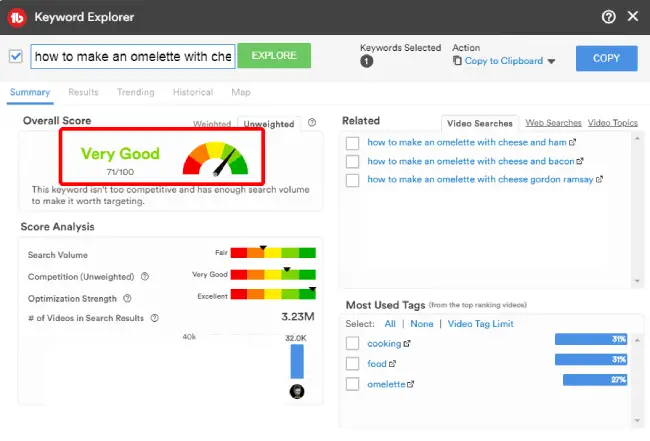The image size is (650, 441).
Task: Click info icon next to Competition (Unweighted)
Action: point(145,276)
